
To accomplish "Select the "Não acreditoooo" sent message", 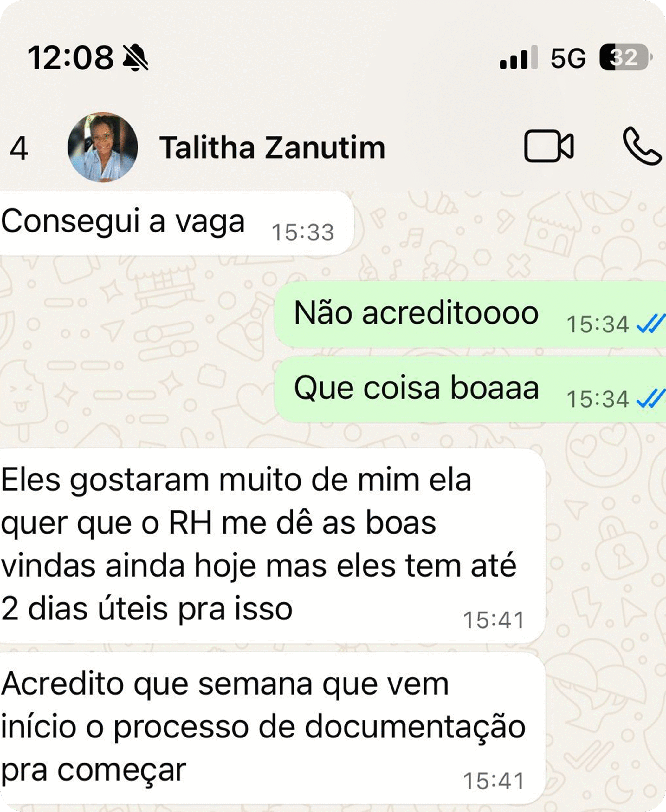I will (470, 314).
